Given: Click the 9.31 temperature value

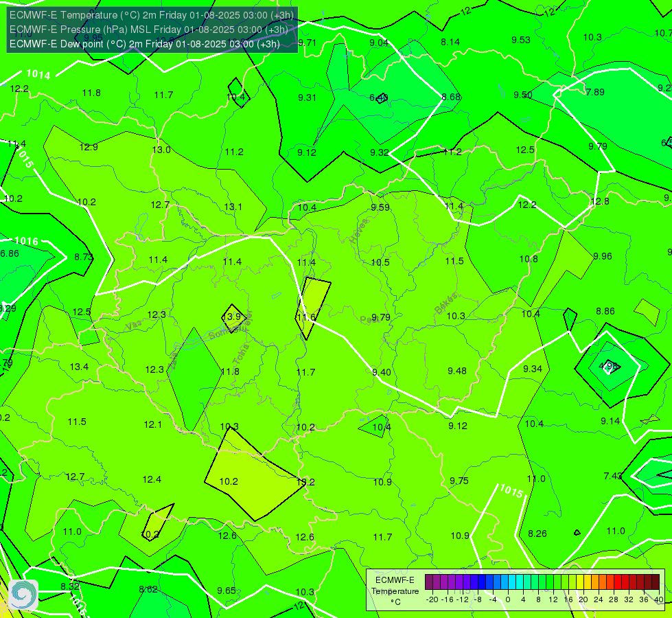Looking at the screenshot, I should click(x=307, y=98).
